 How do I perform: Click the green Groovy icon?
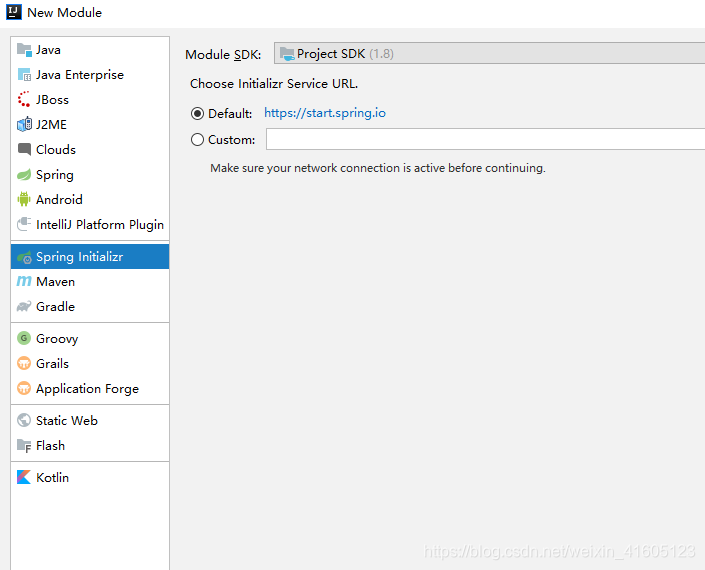[x=24, y=338]
